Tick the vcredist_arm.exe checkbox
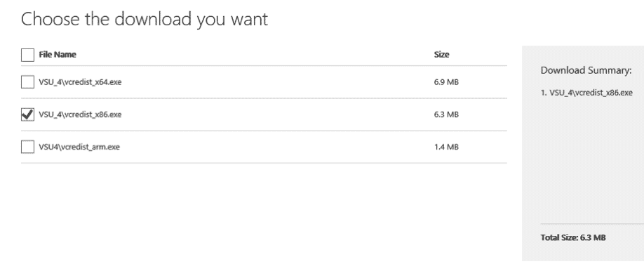Screen dimensions: 644x264 27,147
